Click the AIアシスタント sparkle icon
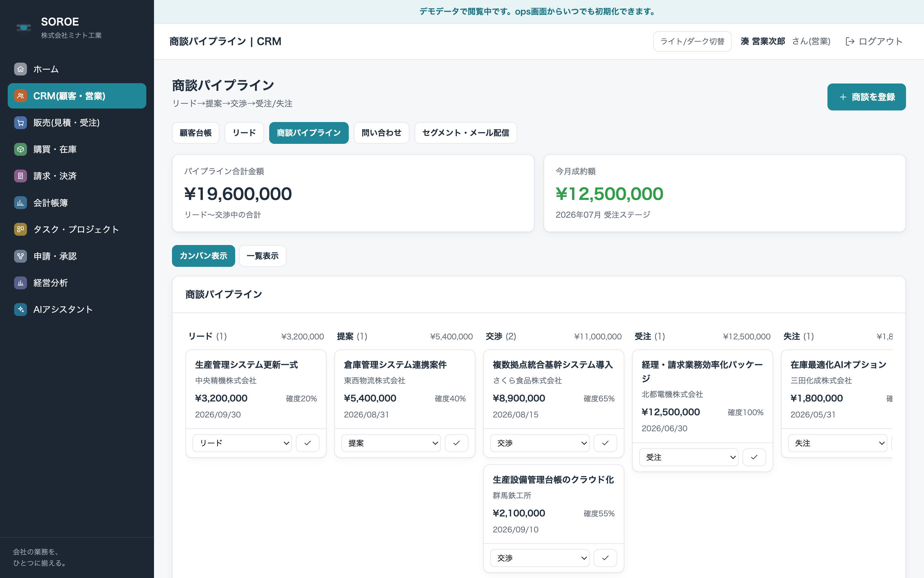The image size is (924, 578). [x=21, y=309]
